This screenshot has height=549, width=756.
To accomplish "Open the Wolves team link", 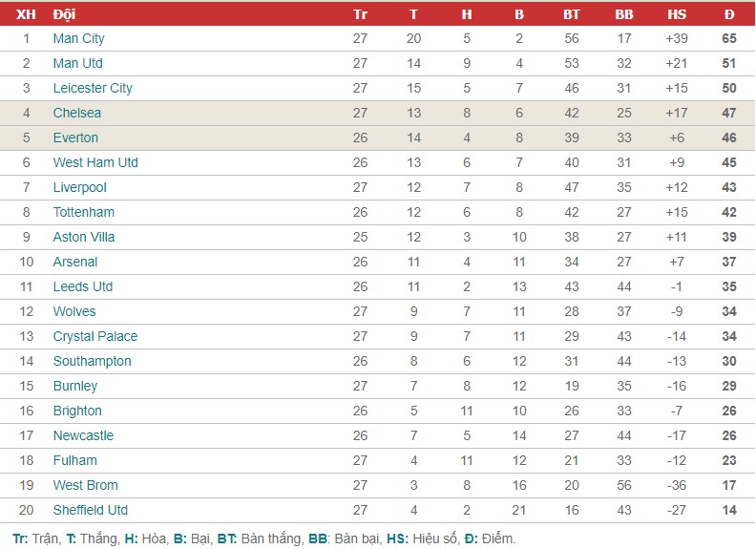I will (74, 311).
